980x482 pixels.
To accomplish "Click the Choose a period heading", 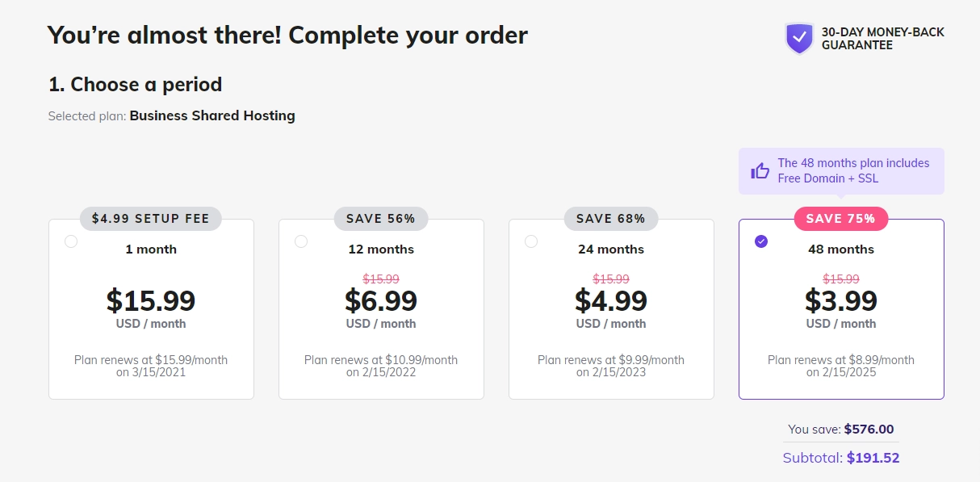I will [x=135, y=84].
